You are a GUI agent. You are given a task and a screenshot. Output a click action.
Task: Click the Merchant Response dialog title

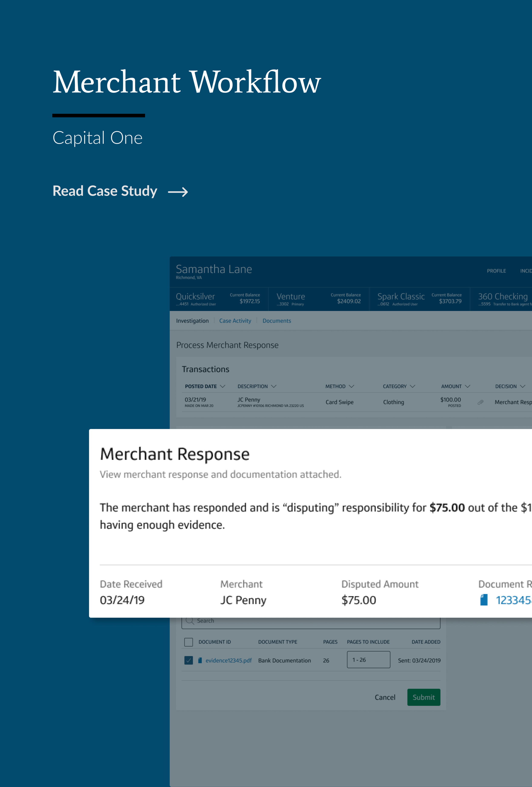click(x=175, y=454)
